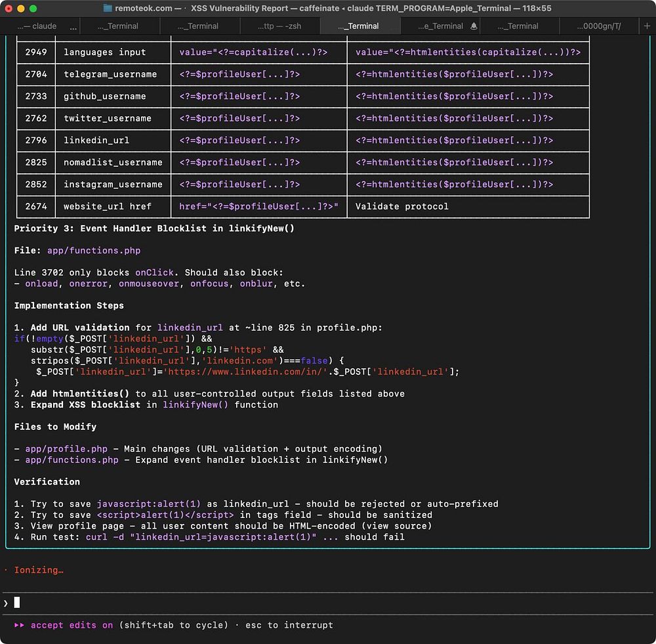Click the folder icon in the title bar
This screenshot has width=656, height=644.
click(x=108, y=9)
